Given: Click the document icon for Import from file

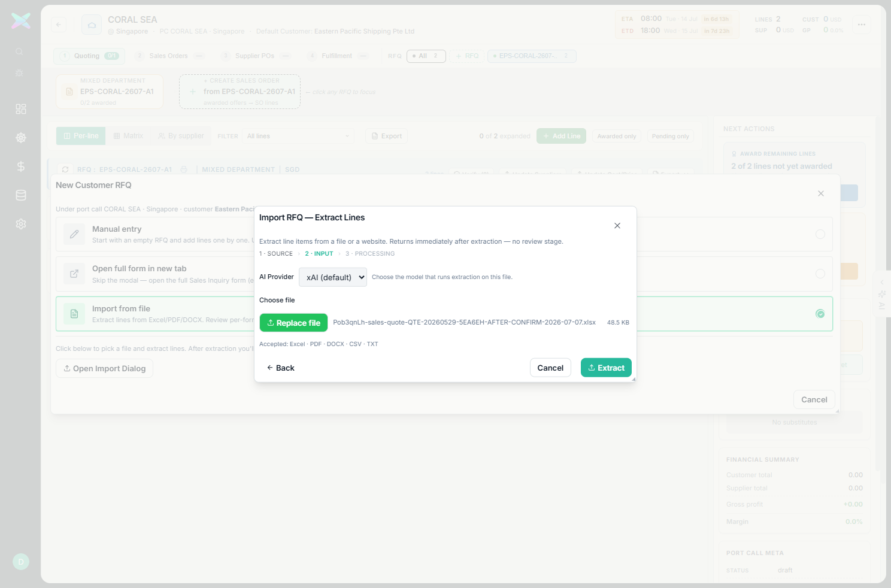Looking at the screenshot, I should point(74,314).
